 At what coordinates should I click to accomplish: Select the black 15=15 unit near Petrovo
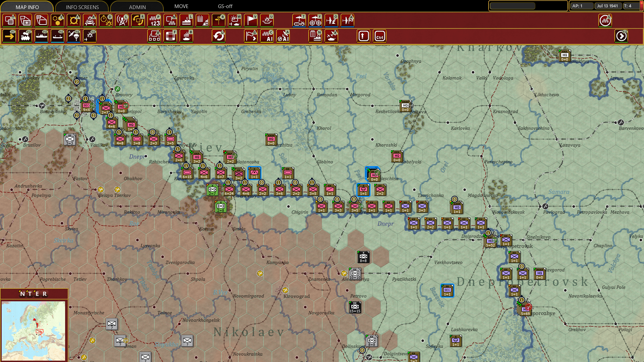(355, 307)
